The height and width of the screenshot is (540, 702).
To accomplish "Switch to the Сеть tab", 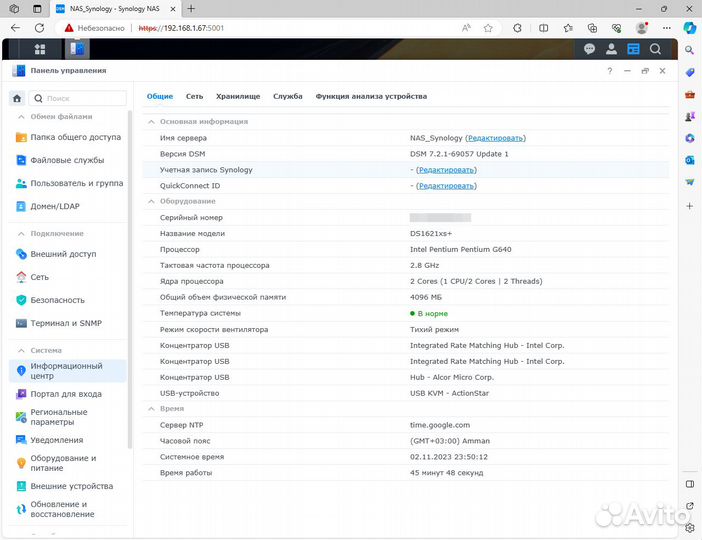I will (x=194, y=96).
